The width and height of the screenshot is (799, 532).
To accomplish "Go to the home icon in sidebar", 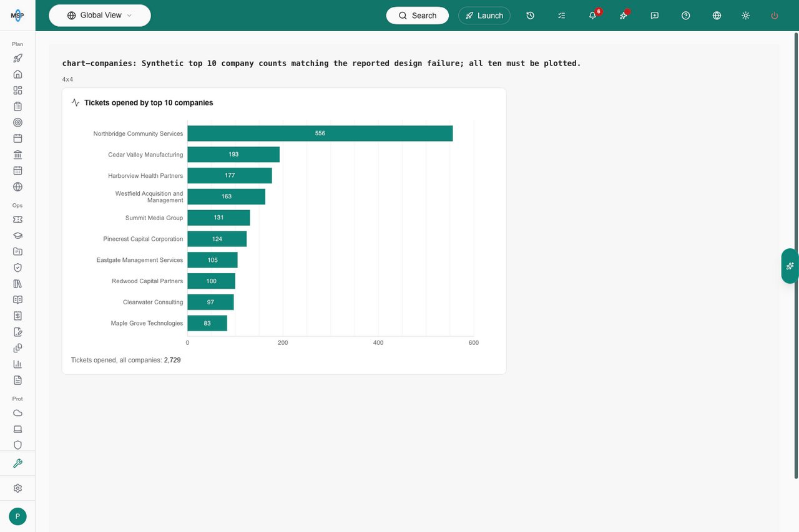I will tap(17, 74).
